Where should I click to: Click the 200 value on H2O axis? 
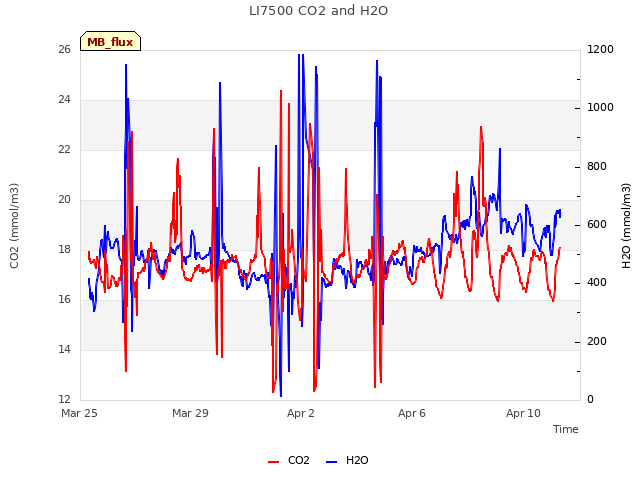597,341
